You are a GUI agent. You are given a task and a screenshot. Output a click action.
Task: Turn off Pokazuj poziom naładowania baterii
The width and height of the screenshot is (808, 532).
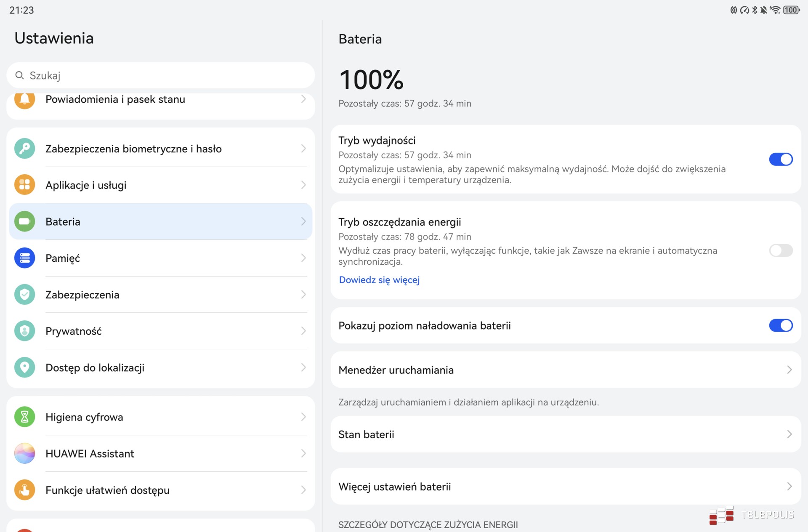point(781,325)
